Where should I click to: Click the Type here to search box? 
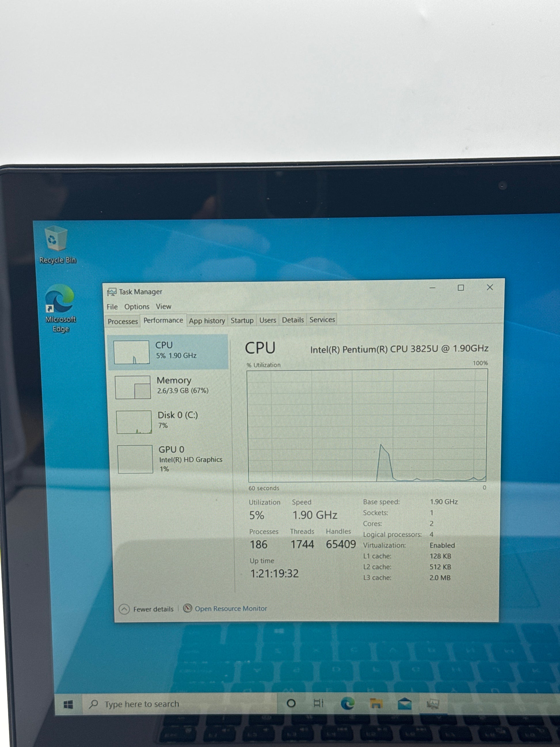[142, 704]
